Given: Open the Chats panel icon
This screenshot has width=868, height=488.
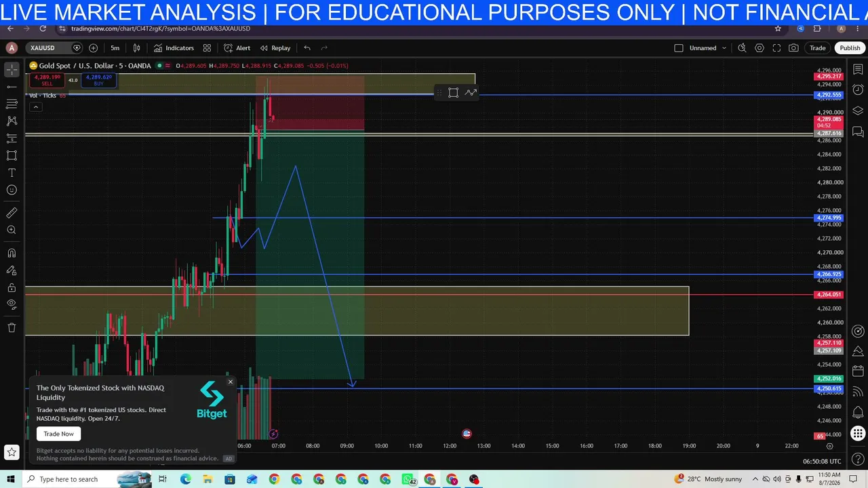Looking at the screenshot, I should point(858,131).
